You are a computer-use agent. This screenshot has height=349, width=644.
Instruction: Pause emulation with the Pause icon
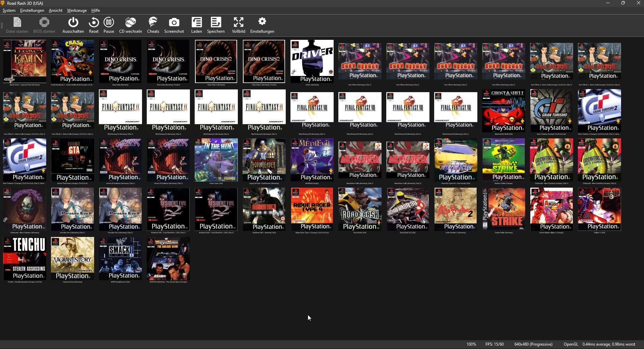coord(109,22)
